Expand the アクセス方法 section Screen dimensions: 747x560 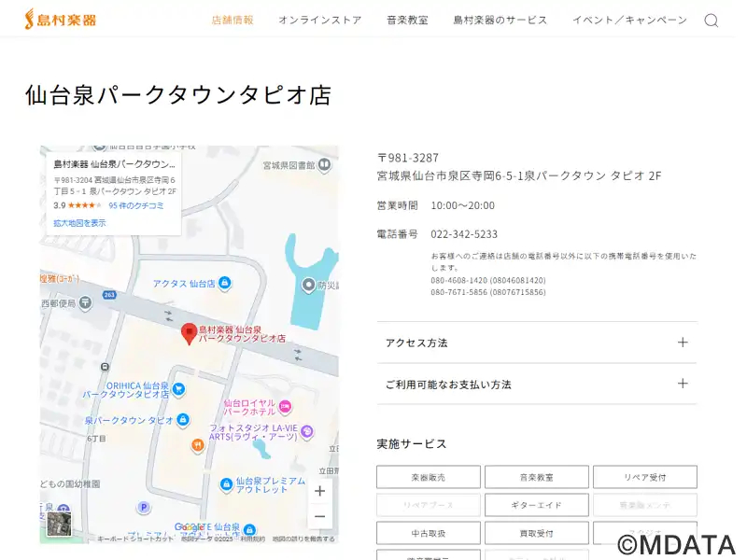[x=537, y=343]
